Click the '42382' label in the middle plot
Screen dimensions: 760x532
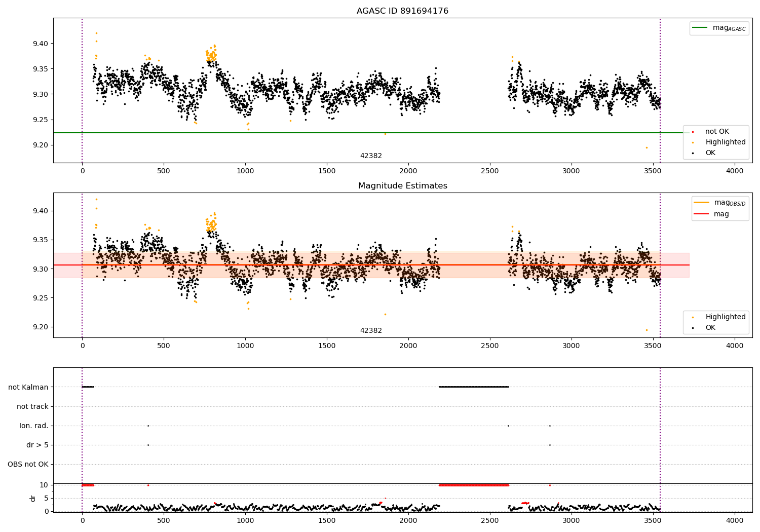[x=371, y=331]
